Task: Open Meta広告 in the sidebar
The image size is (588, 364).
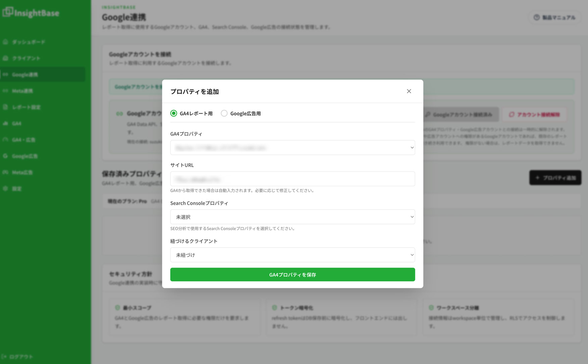Action: point(43,172)
